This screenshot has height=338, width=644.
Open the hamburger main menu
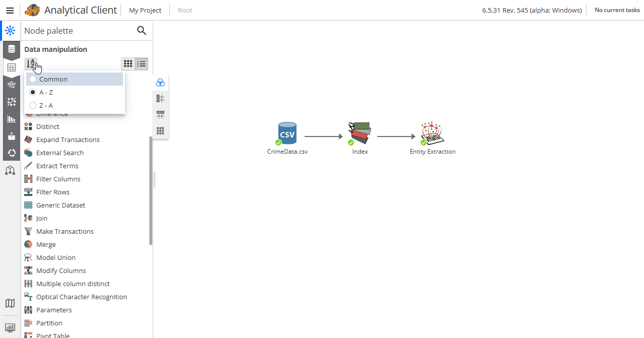pos(10,10)
